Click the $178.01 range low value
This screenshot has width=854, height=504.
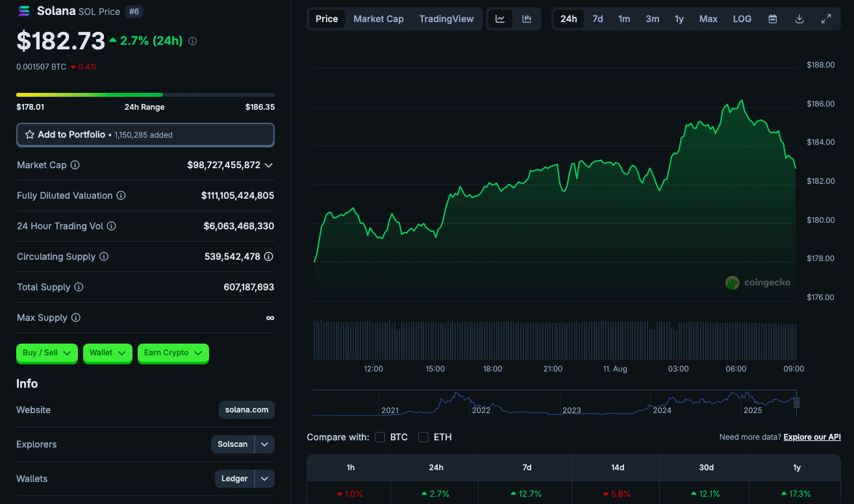31,107
